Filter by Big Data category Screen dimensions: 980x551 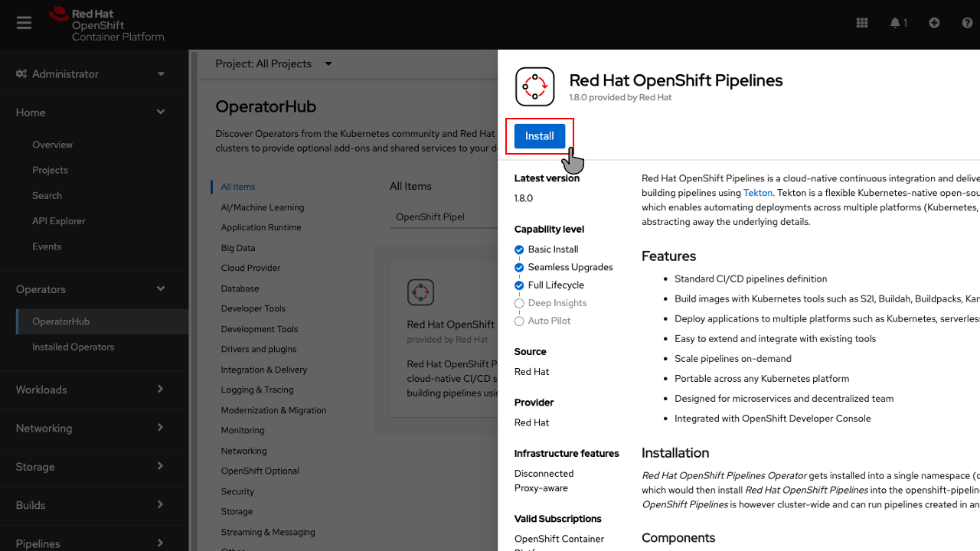pos(238,248)
